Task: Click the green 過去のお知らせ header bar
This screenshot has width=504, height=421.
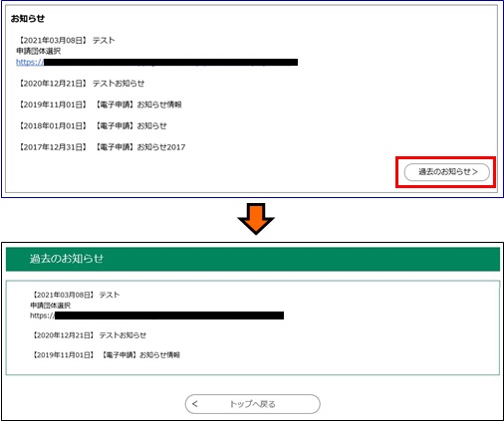Action: (253, 259)
